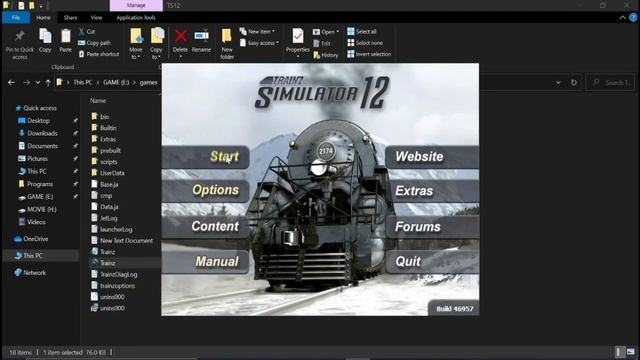Image resolution: width=640 pixels, height=360 pixels.
Task: Click Edit in the ribbon
Action: 322,43
